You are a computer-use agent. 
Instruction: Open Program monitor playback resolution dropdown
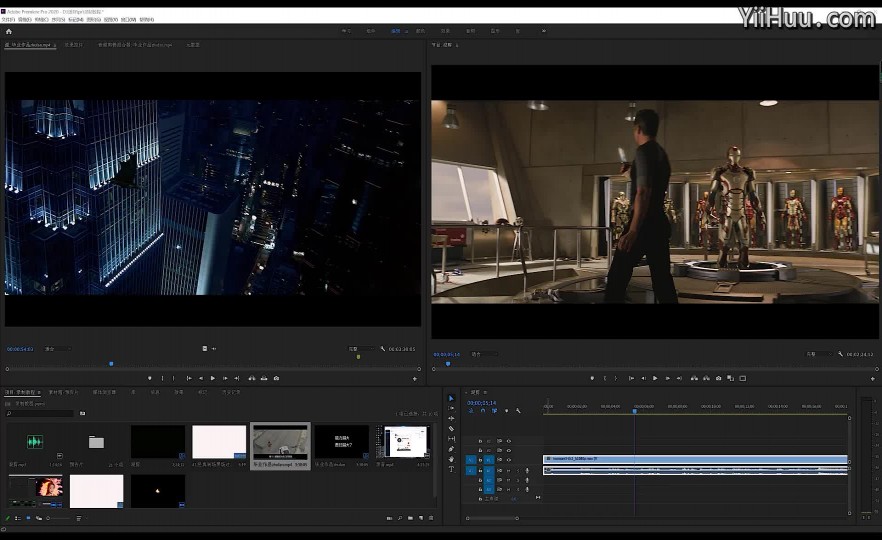click(818, 354)
